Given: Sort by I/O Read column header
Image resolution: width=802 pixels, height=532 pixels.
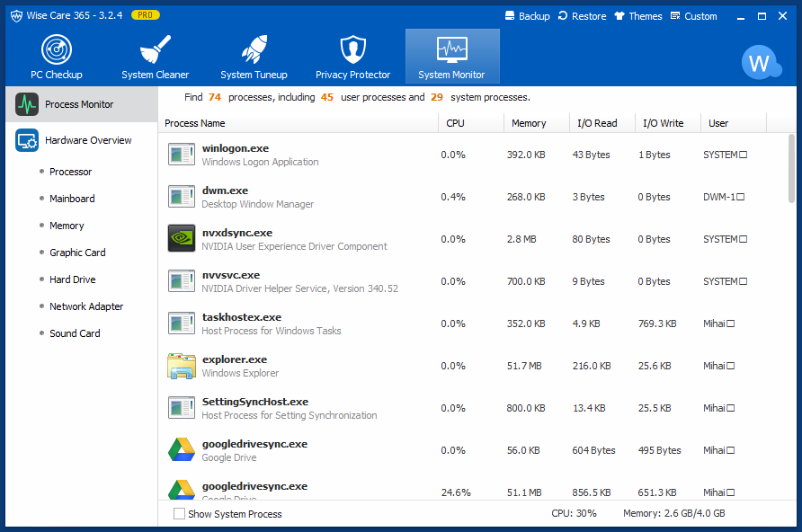Looking at the screenshot, I should [x=602, y=123].
